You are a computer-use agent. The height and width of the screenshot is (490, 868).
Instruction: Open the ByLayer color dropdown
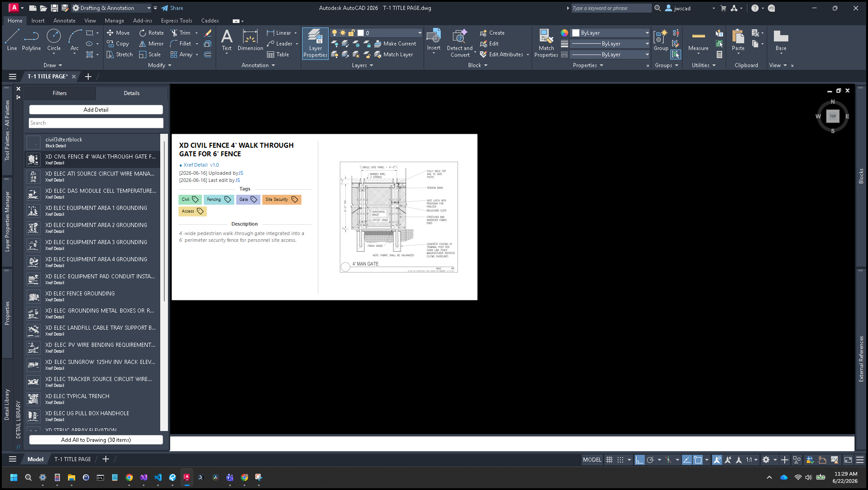point(647,33)
